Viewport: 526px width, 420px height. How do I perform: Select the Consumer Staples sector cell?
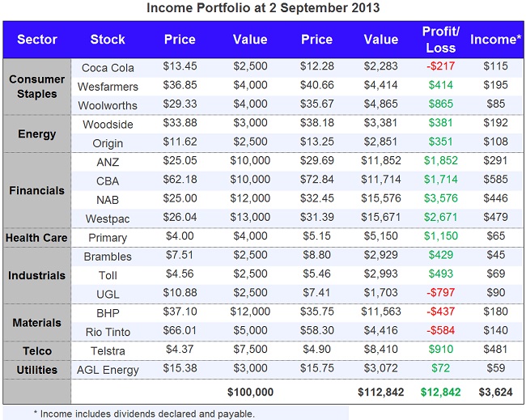pos(37,87)
